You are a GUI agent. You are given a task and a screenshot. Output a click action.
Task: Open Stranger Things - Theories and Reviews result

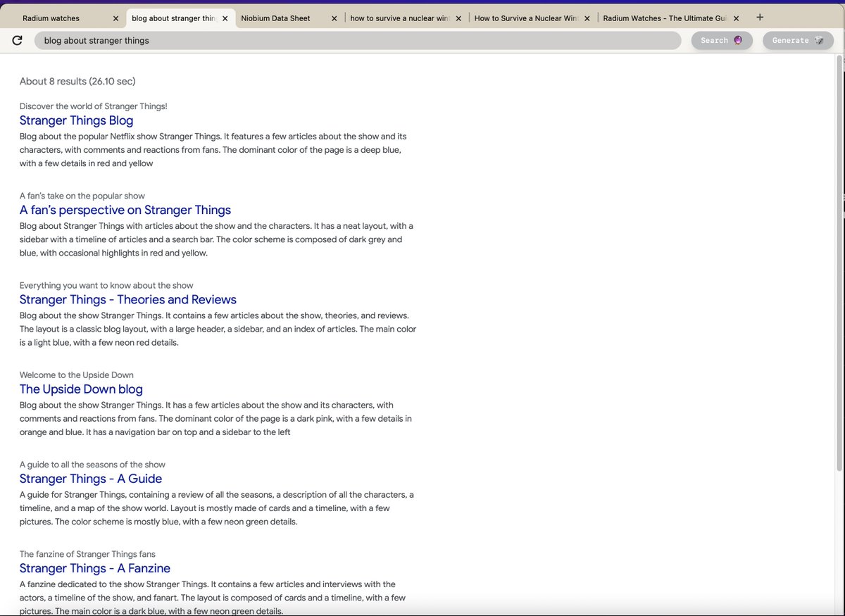(128, 299)
